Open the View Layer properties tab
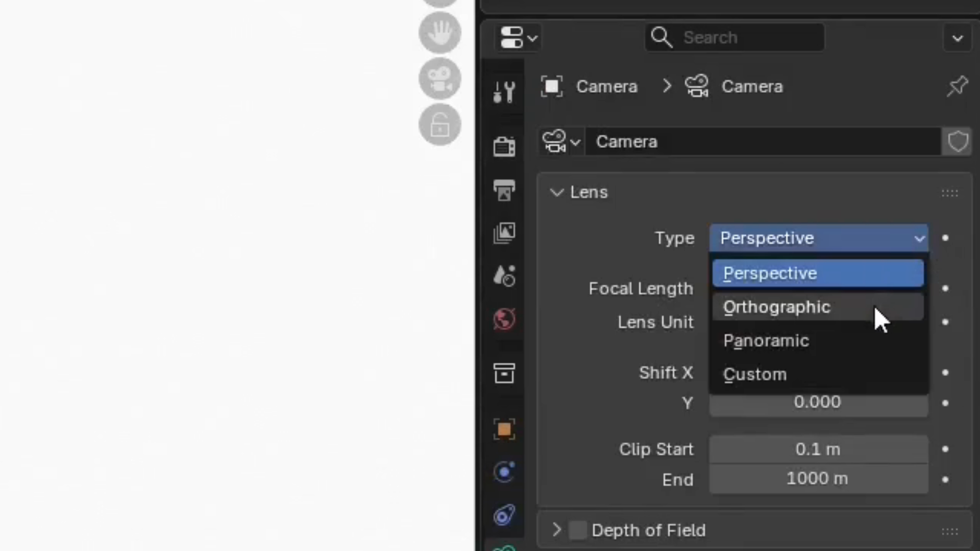Viewport: 980px width, 551px height. pyautogui.click(x=504, y=233)
